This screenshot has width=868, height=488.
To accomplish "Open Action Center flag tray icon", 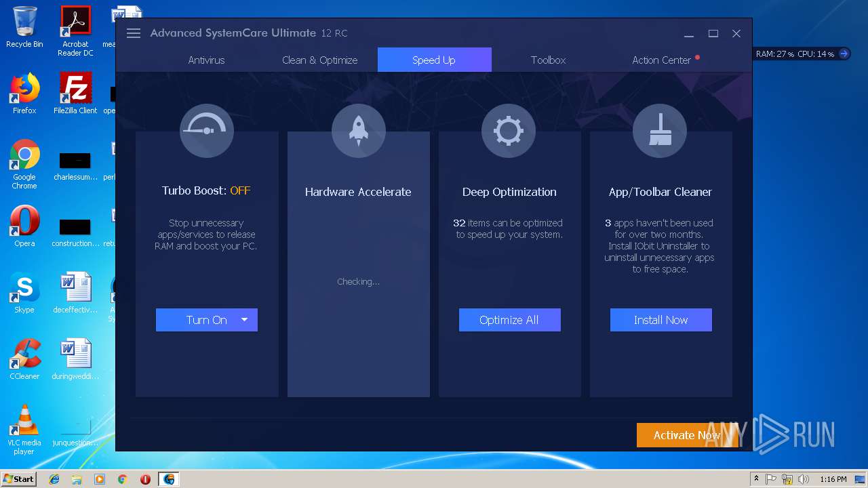I will 771,479.
